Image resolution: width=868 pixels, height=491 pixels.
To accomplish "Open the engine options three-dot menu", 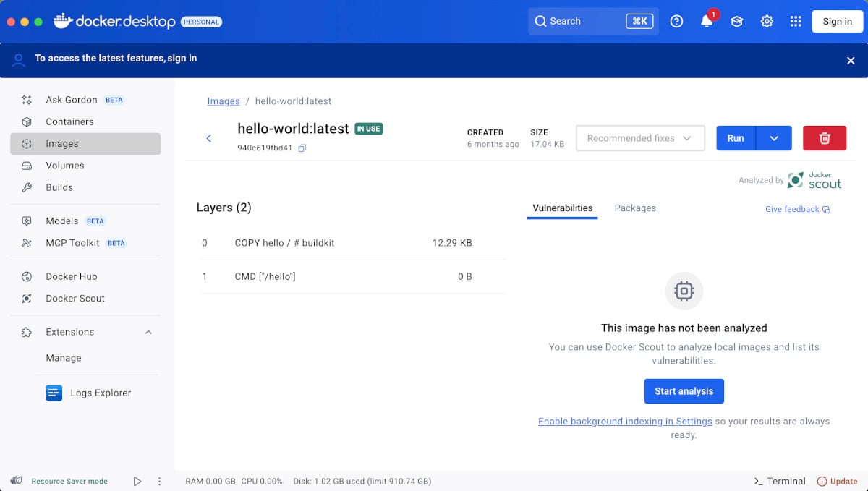I will pyautogui.click(x=160, y=481).
